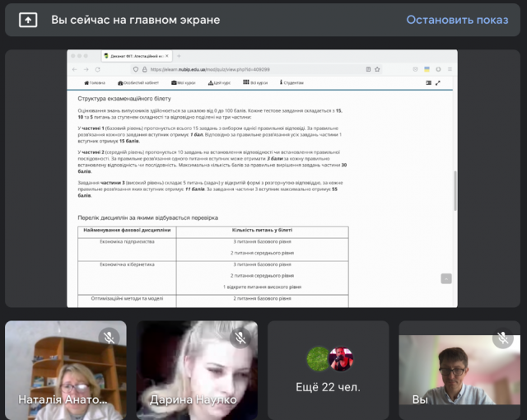527x420 pixels.
Task: Reload the elearn page
Action: click(x=98, y=69)
